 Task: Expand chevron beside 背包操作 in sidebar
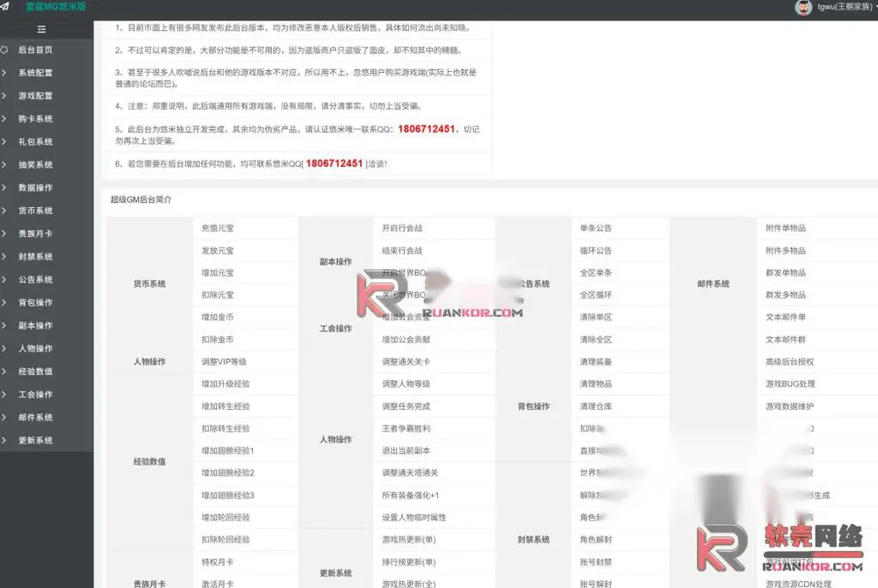[4, 302]
